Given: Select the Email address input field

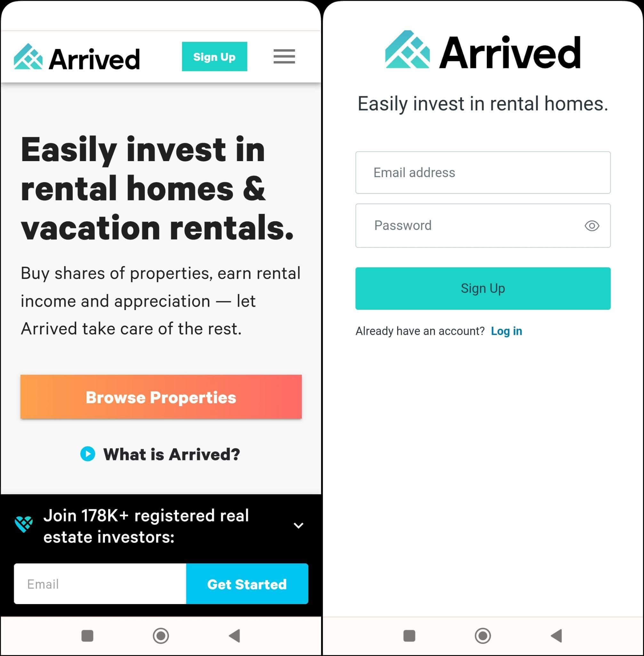Looking at the screenshot, I should [x=482, y=172].
